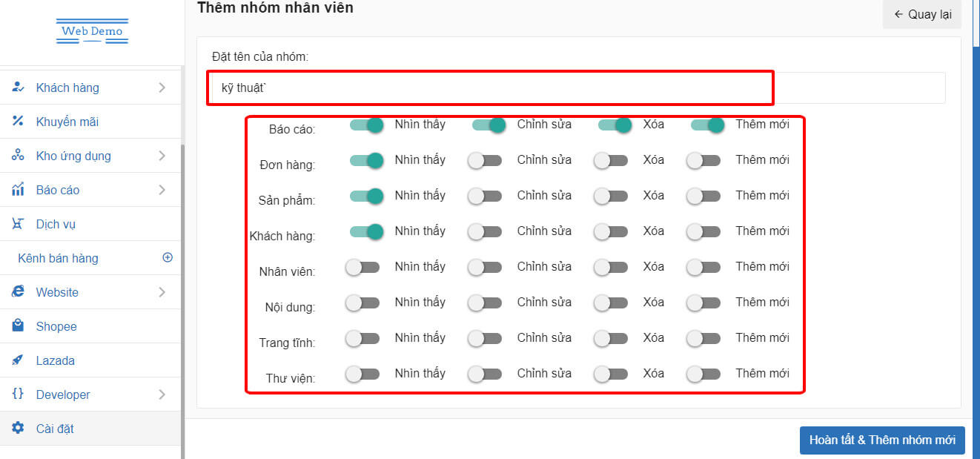Screen dimensions: 980x459
Task: Click the Quay lại back button
Action: (921, 14)
